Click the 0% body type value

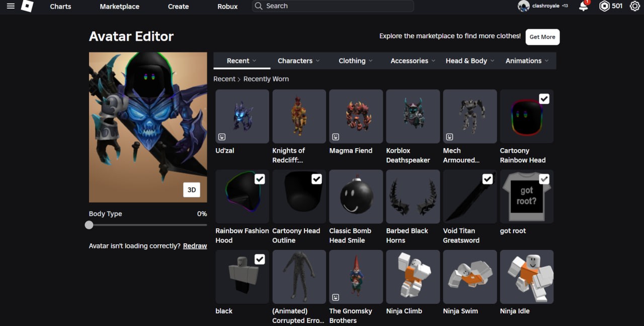(202, 214)
